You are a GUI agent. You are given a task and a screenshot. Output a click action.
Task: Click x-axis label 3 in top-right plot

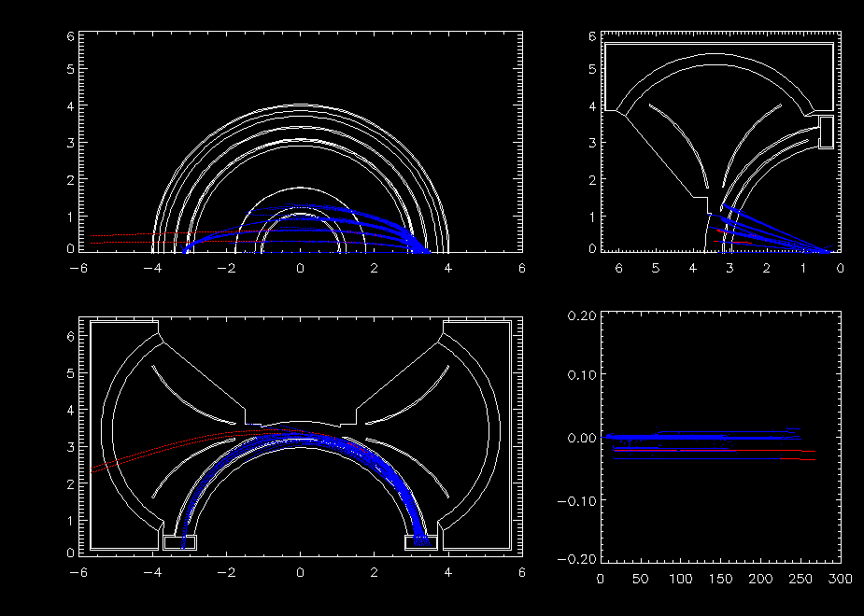point(729,269)
